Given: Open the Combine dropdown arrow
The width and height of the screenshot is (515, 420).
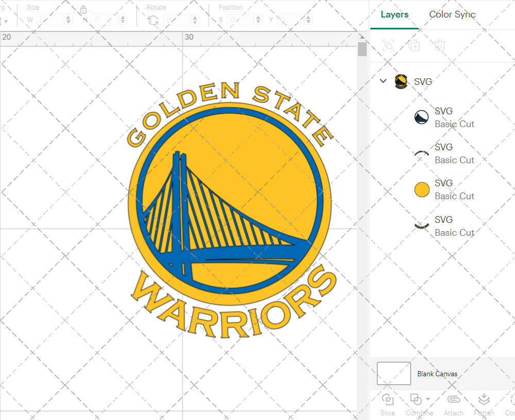Looking at the screenshot, I should point(427,399).
